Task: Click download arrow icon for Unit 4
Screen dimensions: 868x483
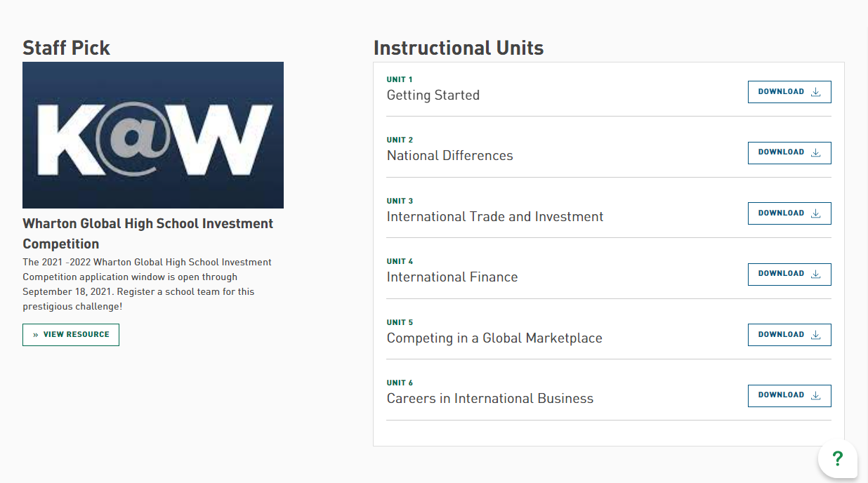Action: pyautogui.click(x=815, y=274)
